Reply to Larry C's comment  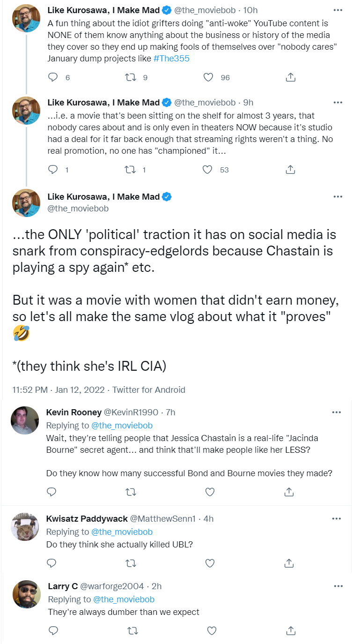[53, 630]
